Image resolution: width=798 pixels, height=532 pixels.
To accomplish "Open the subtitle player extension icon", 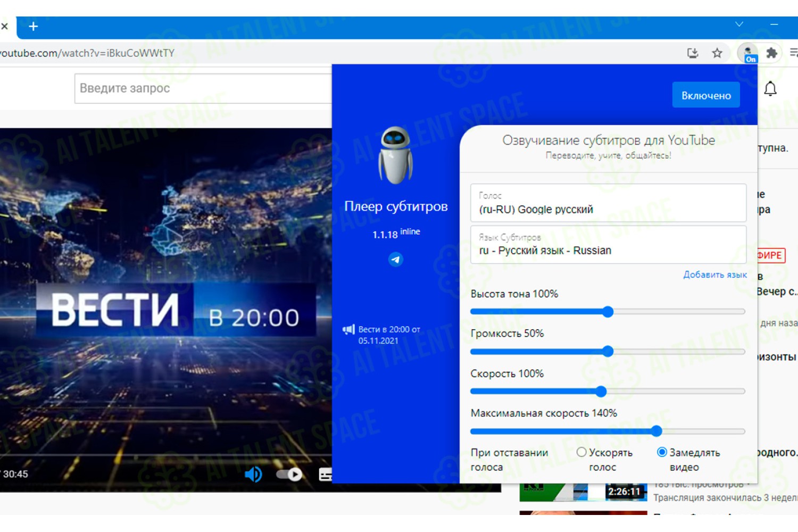I will pos(747,53).
